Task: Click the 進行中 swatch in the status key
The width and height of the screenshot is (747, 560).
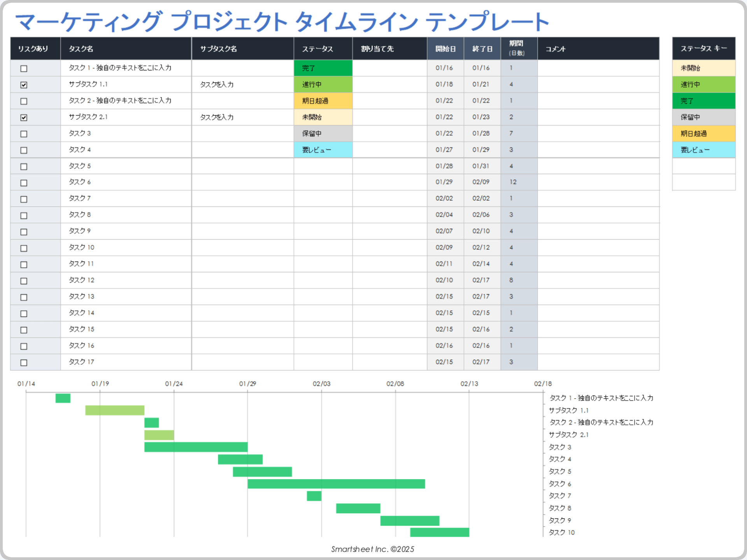Action: (703, 84)
